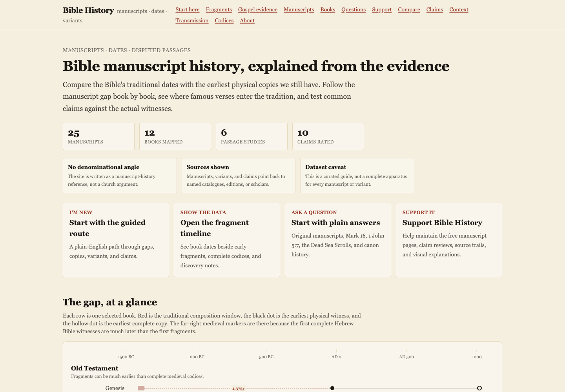565x392 pixels.
Task: Click the 'No denominational angle' note
Action: coord(120,176)
